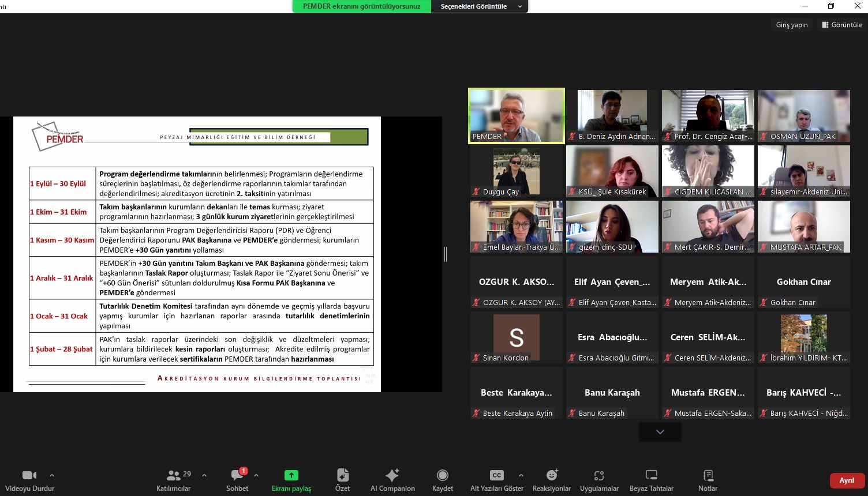Open the Katılımcılar participants panel
This screenshot has height=496, width=868.
point(173,480)
